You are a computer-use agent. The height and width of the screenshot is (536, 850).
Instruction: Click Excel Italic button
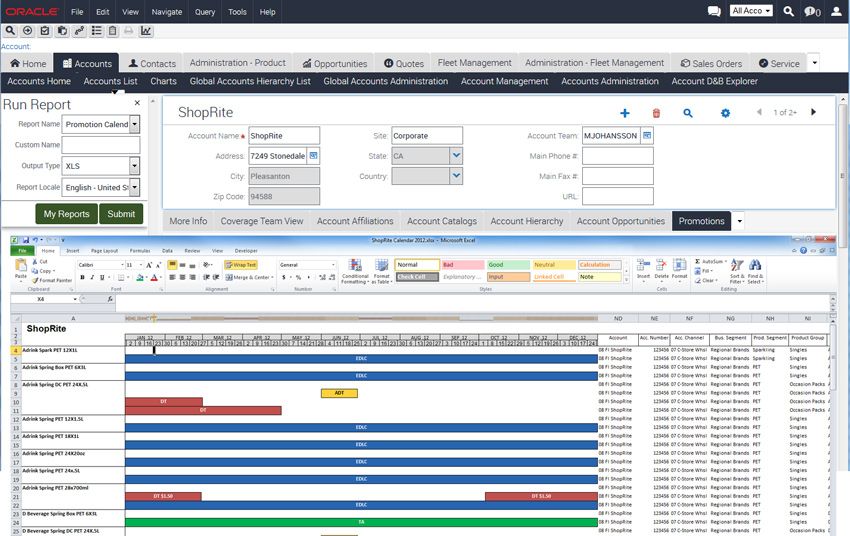tap(92, 277)
